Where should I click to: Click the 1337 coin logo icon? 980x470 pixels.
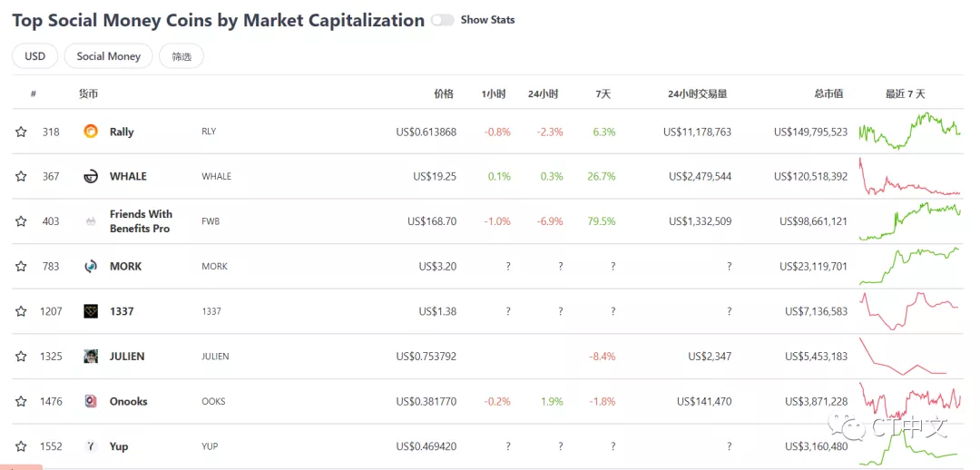91,311
